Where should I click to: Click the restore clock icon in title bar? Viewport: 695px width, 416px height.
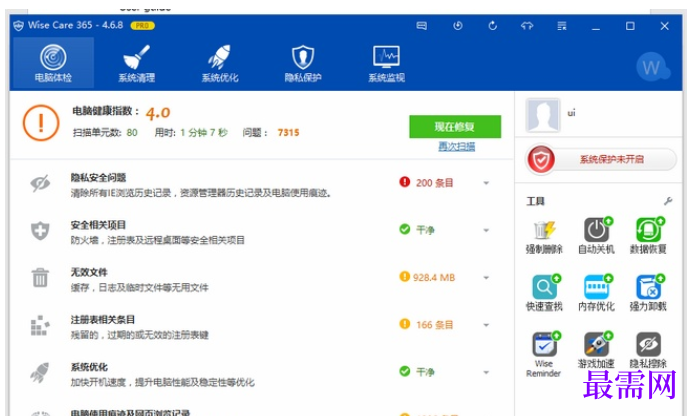pyautogui.click(x=458, y=26)
